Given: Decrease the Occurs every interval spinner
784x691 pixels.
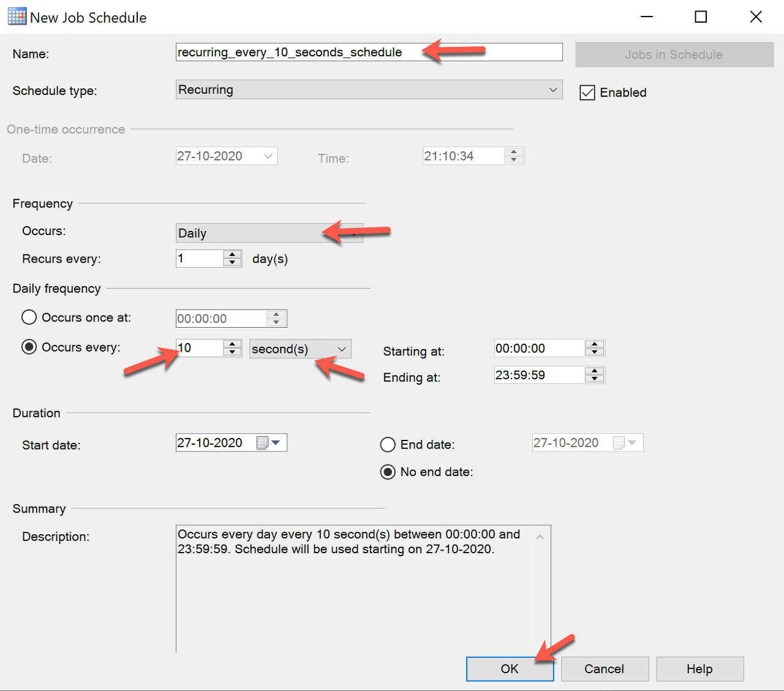Looking at the screenshot, I should [x=232, y=352].
